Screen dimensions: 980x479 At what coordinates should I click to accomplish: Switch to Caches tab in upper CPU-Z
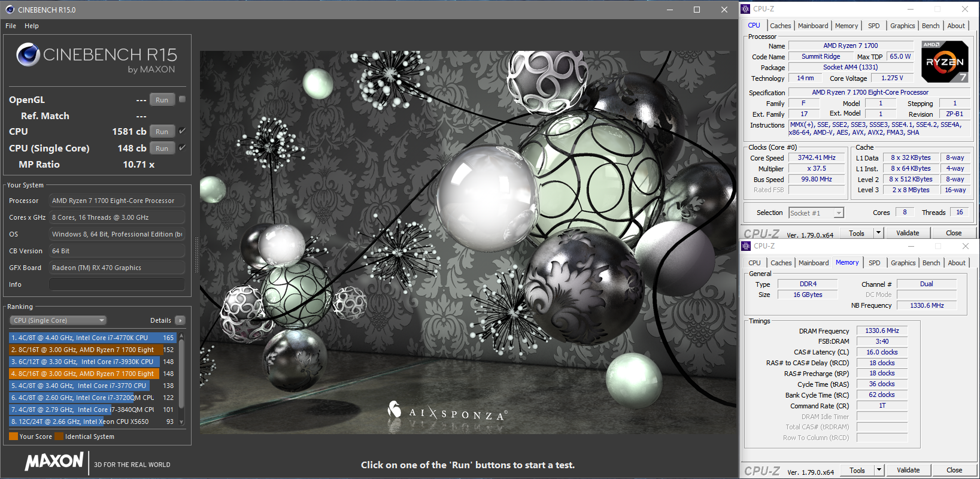coord(780,26)
